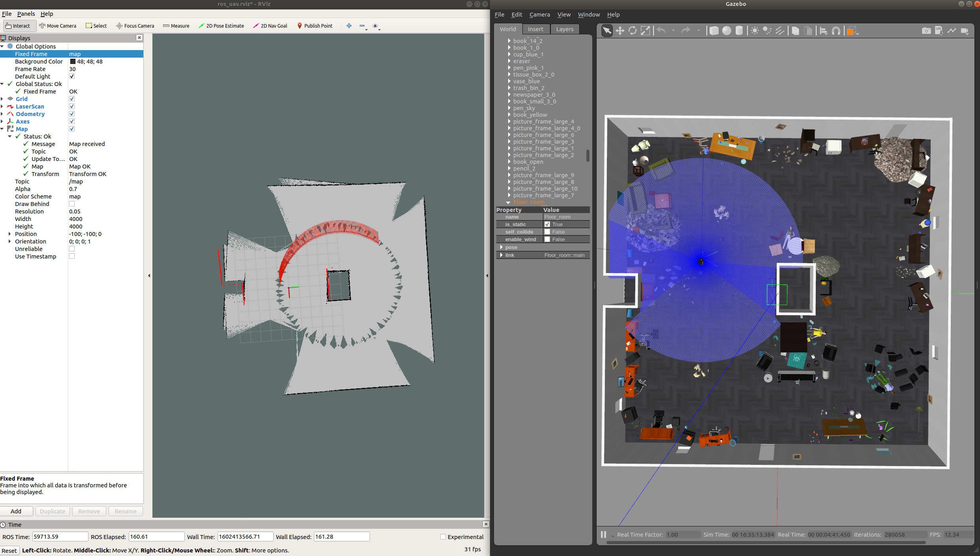Toggle is_static checkbox for Floor_room

coord(547,224)
